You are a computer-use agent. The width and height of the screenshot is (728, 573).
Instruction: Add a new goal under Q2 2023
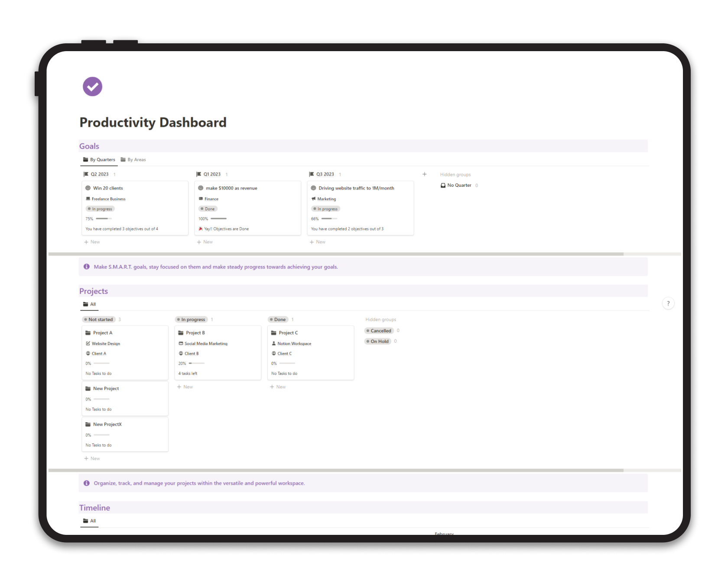click(x=92, y=241)
